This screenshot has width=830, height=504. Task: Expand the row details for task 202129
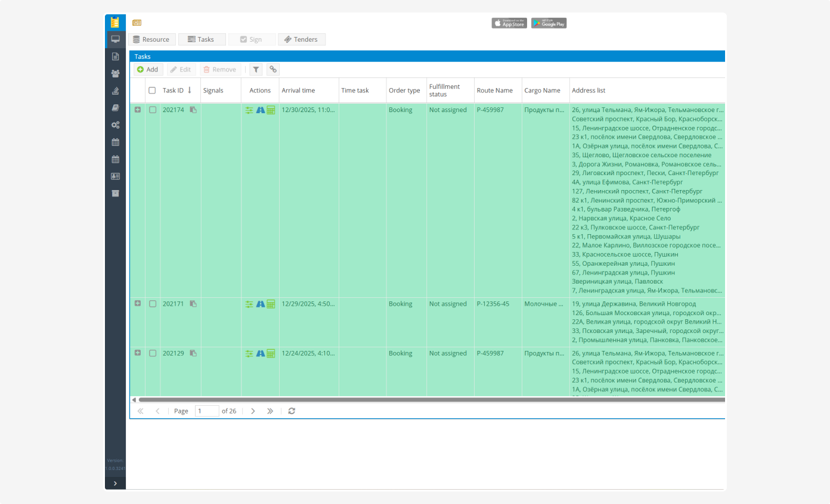point(138,353)
